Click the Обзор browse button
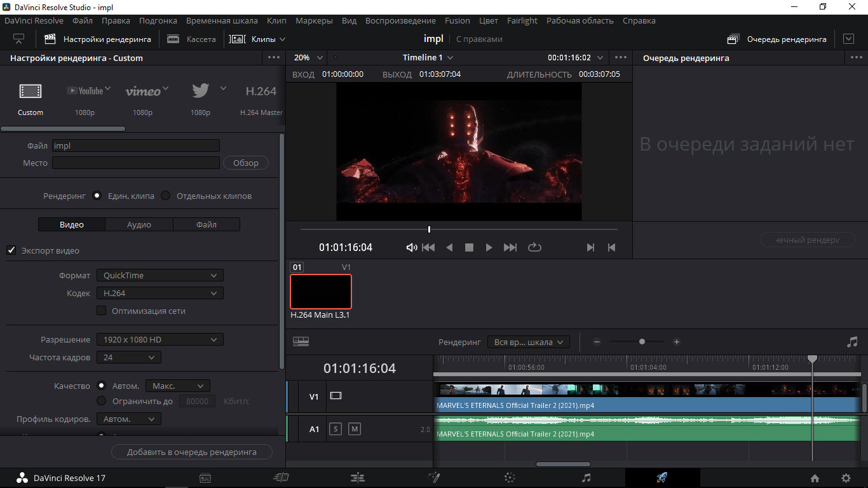This screenshot has width=868, height=488. (246, 163)
